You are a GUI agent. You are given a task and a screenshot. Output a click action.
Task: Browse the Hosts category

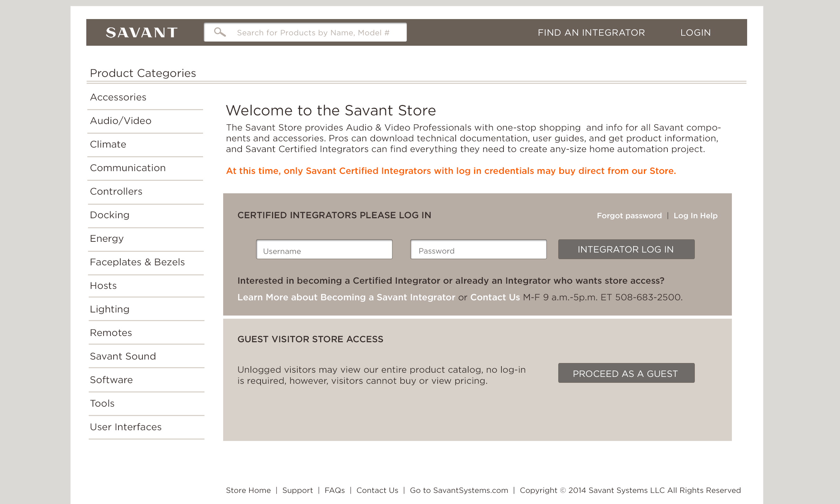(103, 285)
